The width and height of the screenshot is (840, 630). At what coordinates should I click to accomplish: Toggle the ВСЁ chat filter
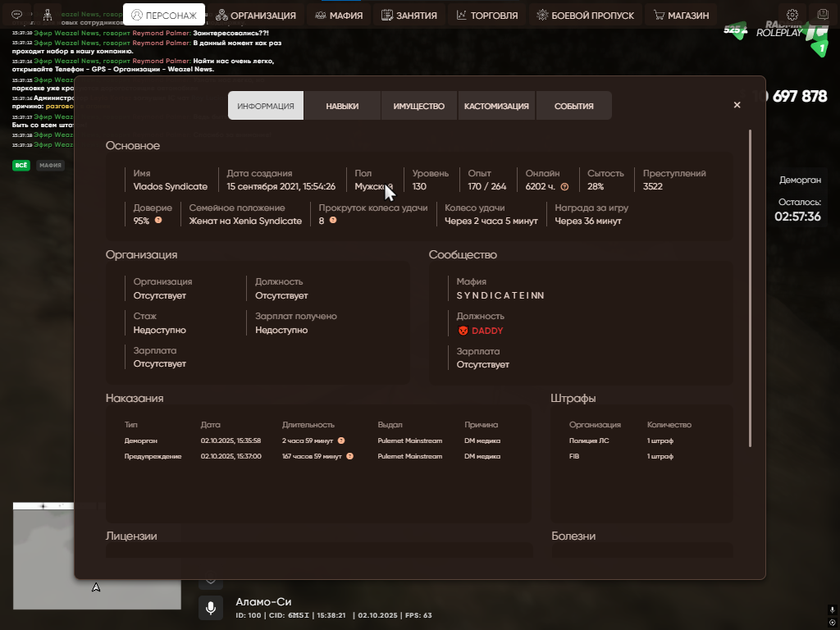click(21, 165)
